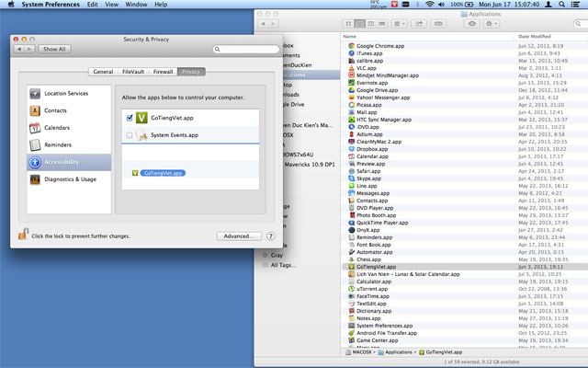Open Contacts privacy category

pyautogui.click(x=55, y=110)
